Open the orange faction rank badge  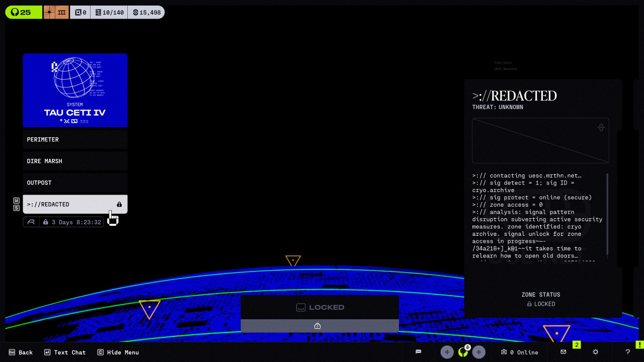56,12
